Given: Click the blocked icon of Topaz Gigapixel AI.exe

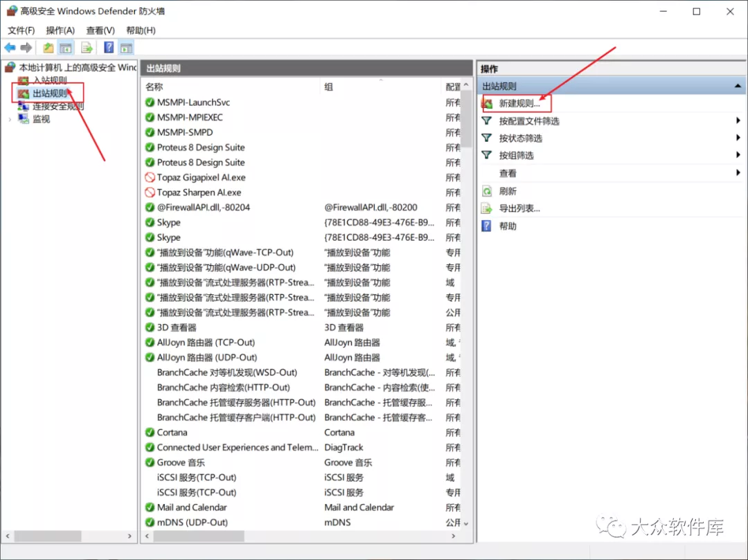Looking at the screenshot, I should [x=150, y=177].
